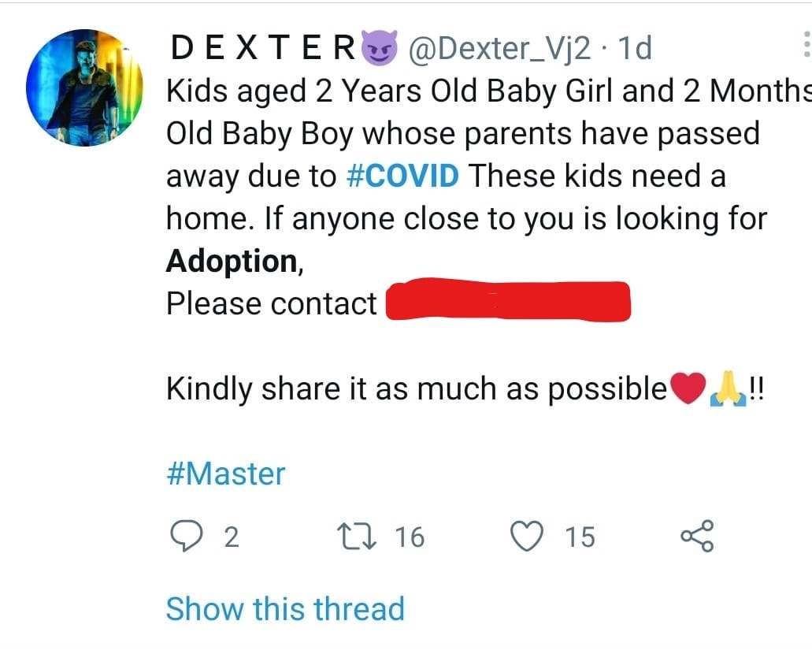Open DEXTER's profile picture
Viewport: 812px width, 654px height.
pyautogui.click(x=85, y=87)
